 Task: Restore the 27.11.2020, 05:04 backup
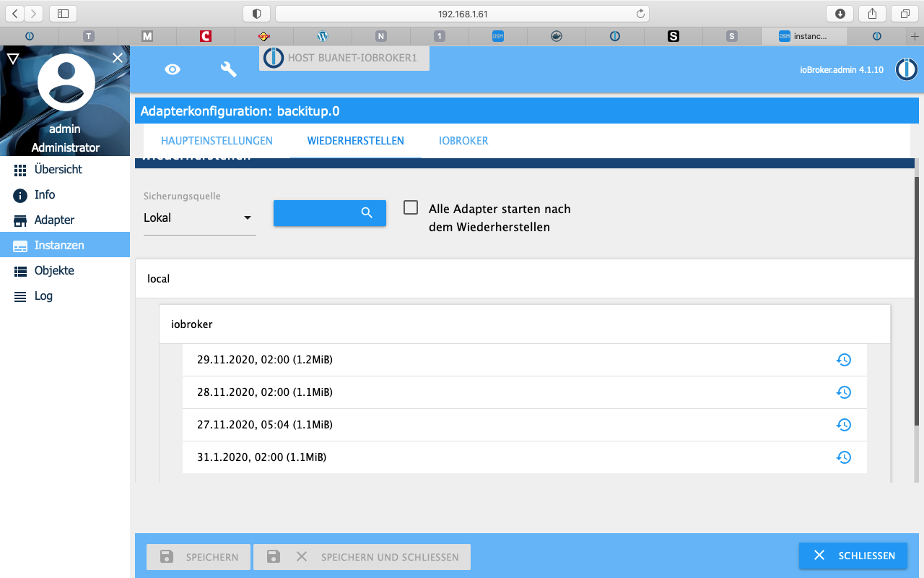coord(843,425)
